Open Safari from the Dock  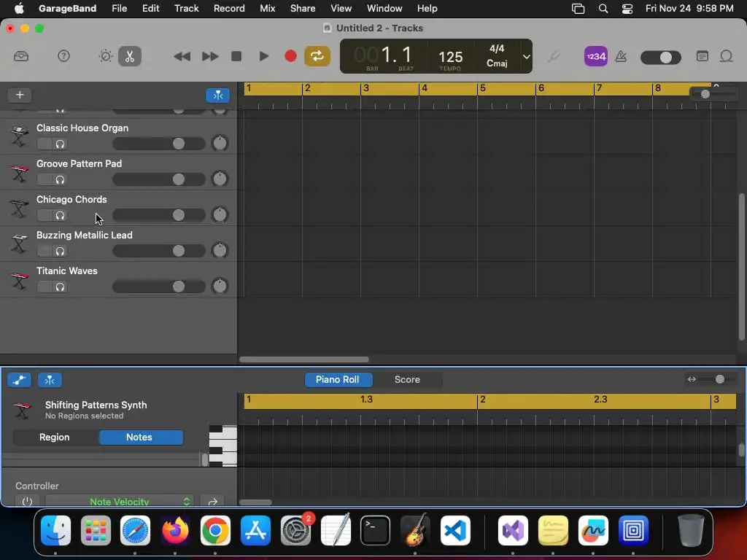[x=135, y=530]
